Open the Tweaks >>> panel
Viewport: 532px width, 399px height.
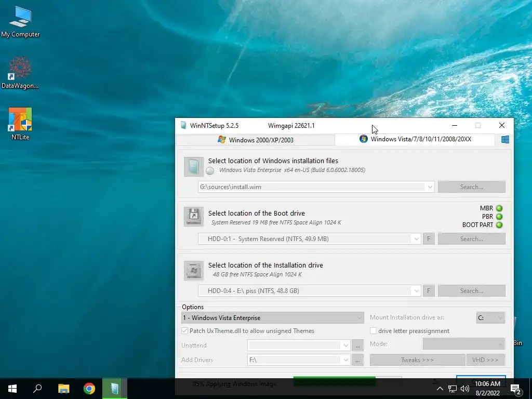(x=417, y=360)
